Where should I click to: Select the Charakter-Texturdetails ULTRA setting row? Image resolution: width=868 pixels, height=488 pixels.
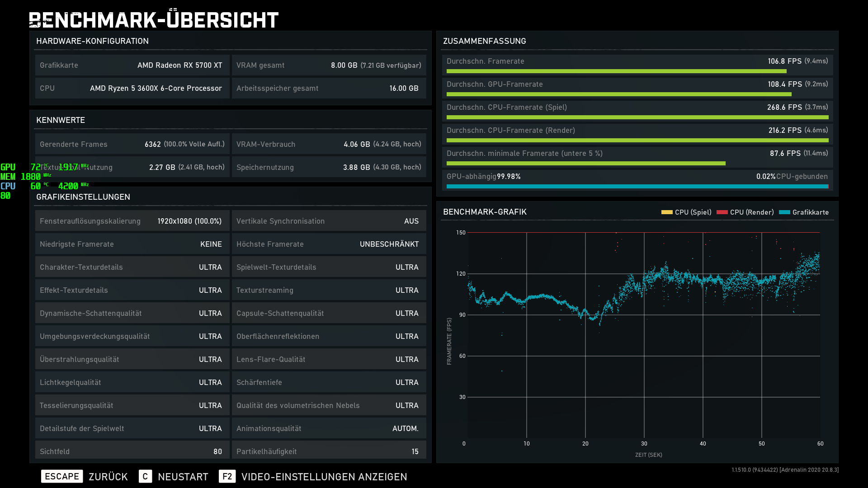click(132, 267)
